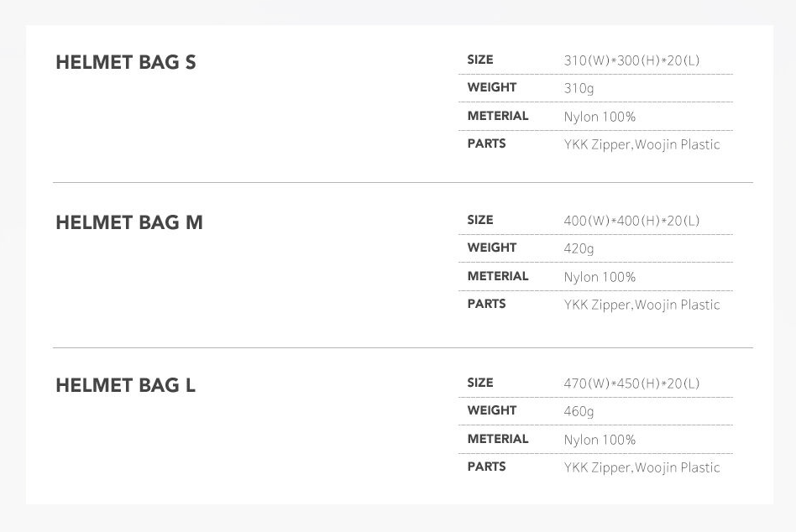Click the HELMET BAG M heading
Image resolution: width=796 pixels, height=532 pixels.
[x=129, y=222]
